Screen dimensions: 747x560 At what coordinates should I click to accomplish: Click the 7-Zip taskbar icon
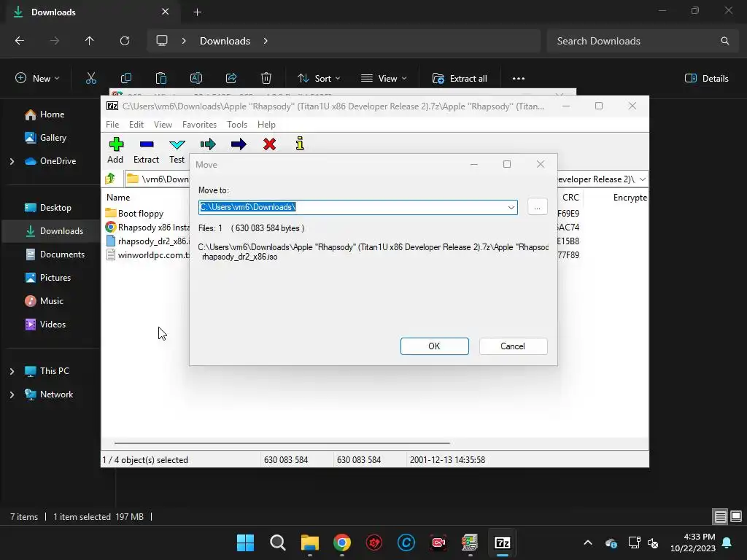click(503, 542)
